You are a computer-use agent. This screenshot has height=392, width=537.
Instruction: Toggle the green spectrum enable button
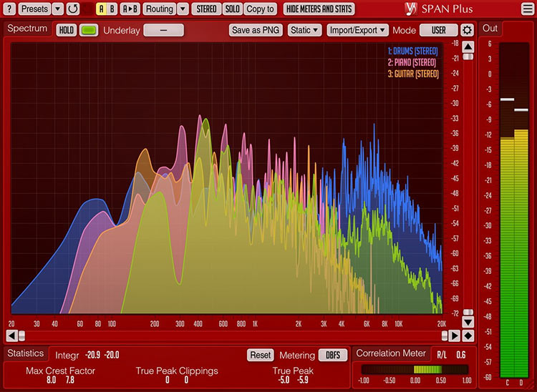89,30
